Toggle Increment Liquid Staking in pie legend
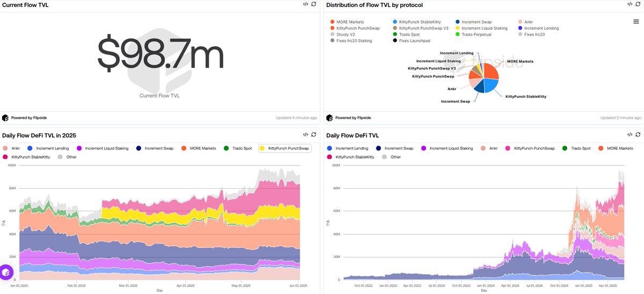The height and width of the screenshot is (294, 644). 481,28
